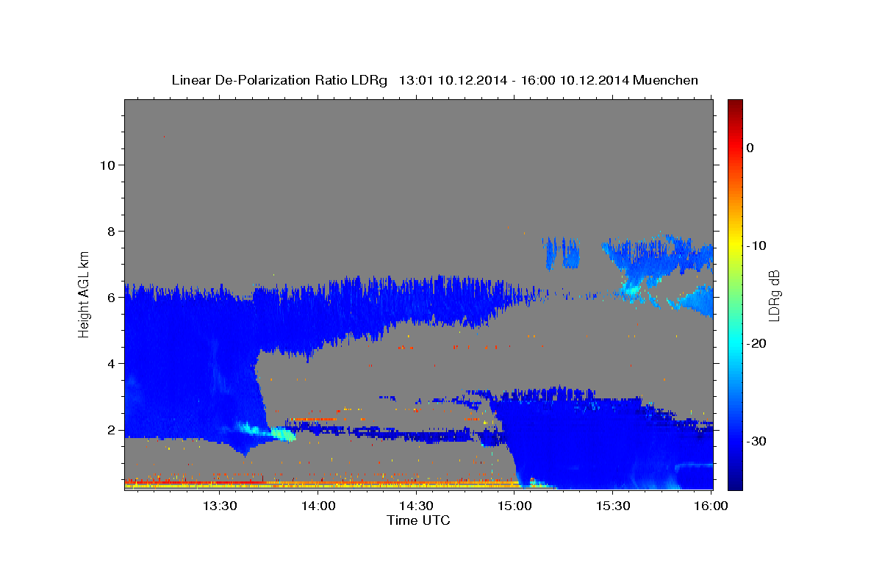Click the plot title mentioning Muenchen
The width and height of the screenshot is (882, 588).
pyautogui.click(x=434, y=80)
